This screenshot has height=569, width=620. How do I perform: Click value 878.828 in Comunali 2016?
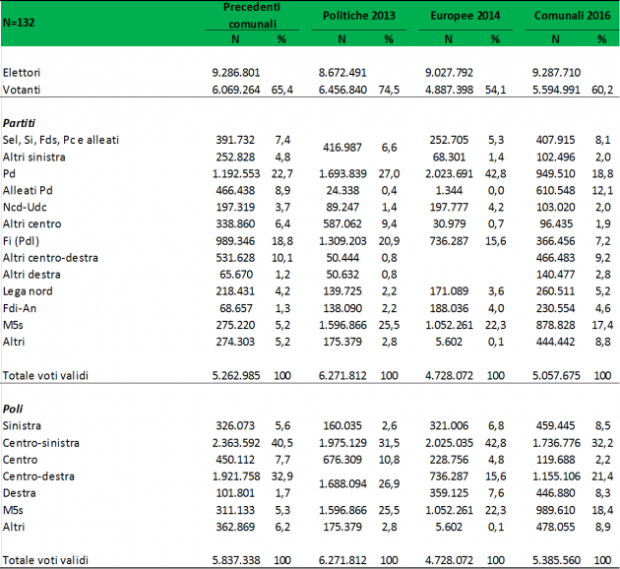[556, 325]
